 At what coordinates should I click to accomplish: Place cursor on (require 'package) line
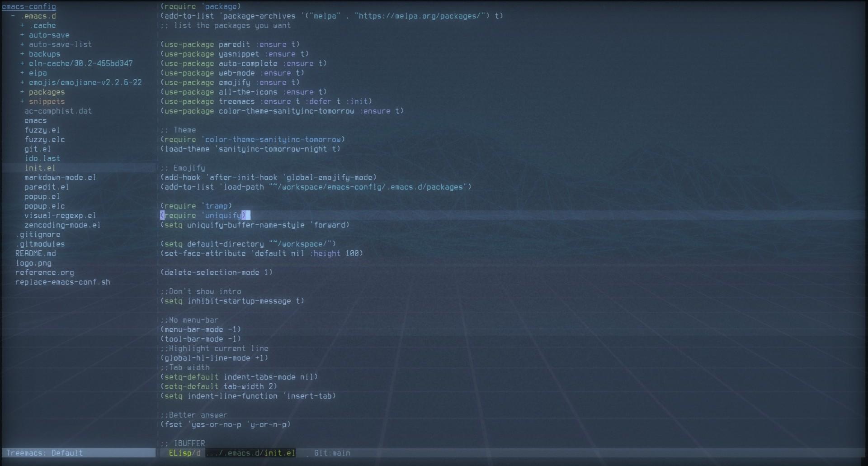[x=201, y=6]
